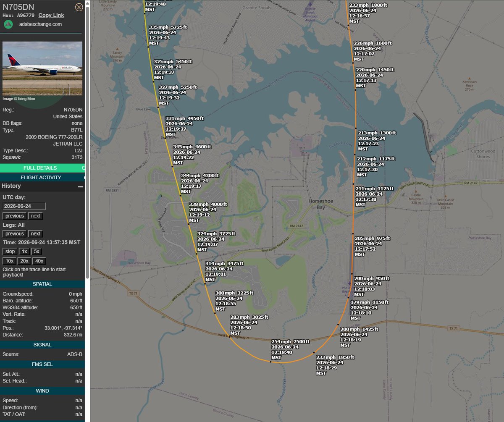The image size is (504, 422).
Task: Click the N705DN callsign title
Action: (x=18, y=7)
